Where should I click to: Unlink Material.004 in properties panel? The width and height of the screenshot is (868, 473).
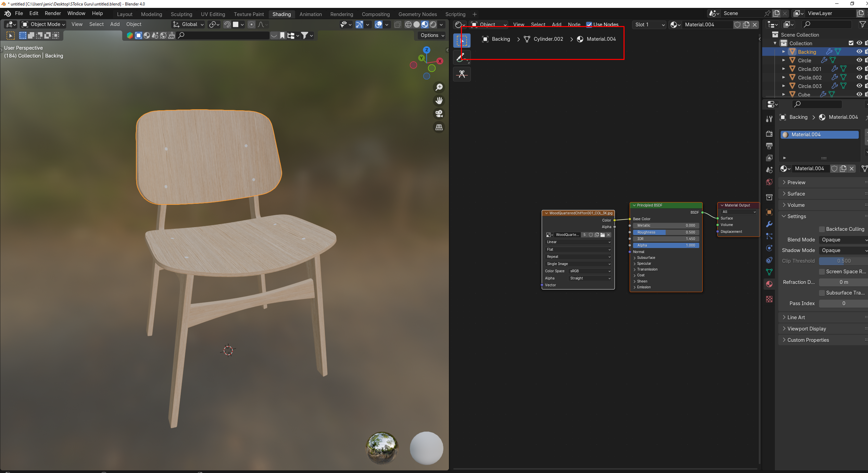[852, 169]
